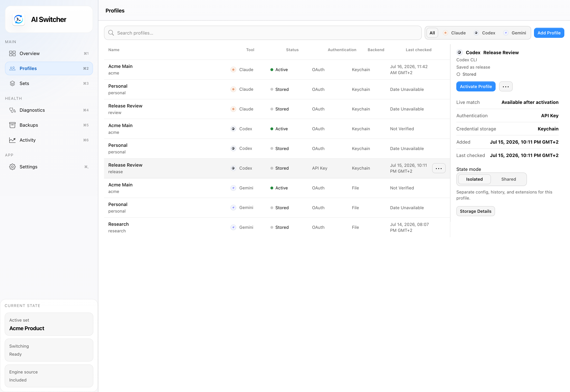The height and width of the screenshot is (392, 570).
Task: Click Gemini icon in Personal row
Action: point(233,208)
